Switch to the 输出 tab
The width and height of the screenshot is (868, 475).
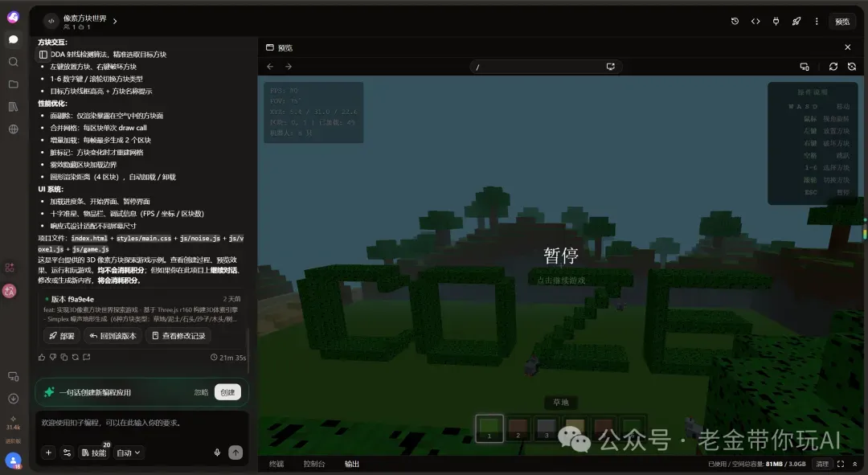(351, 464)
